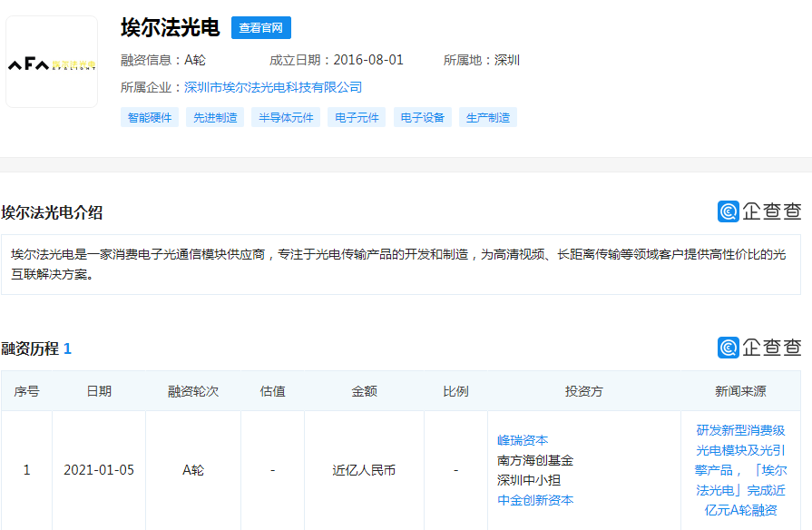Select the 智能硬件 tag
The height and width of the screenshot is (530, 812).
click(x=150, y=118)
